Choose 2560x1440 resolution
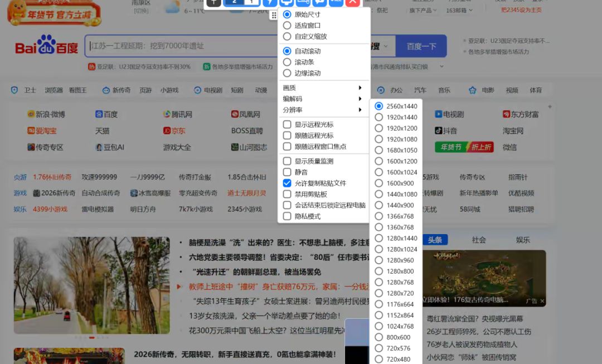 pyautogui.click(x=396, y=106)
